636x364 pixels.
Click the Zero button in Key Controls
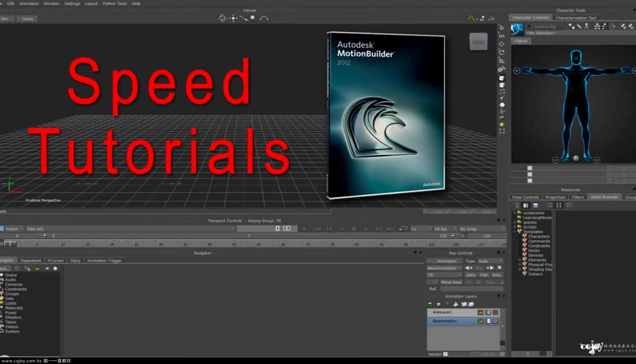(x=470, y=275)
